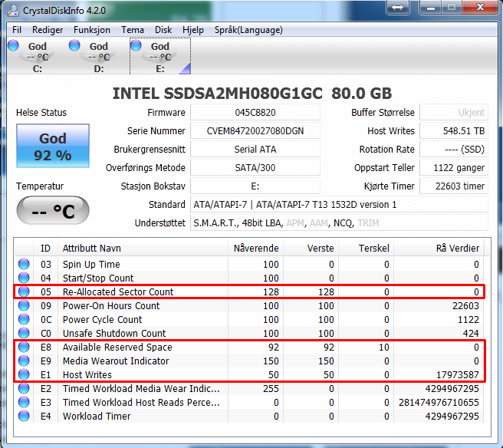
Task: Open the Fil menu
Action: (x=17, y=30)
